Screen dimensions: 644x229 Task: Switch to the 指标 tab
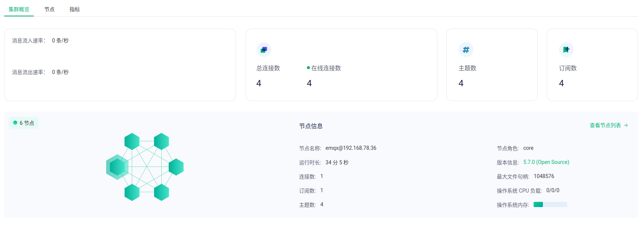pos(75,9)
